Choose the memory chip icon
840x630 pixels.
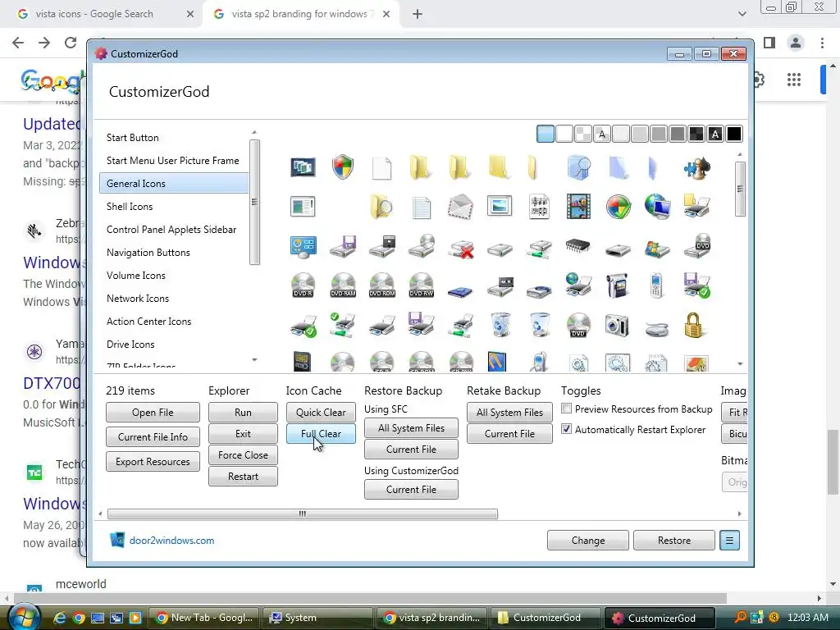(577, 246)
